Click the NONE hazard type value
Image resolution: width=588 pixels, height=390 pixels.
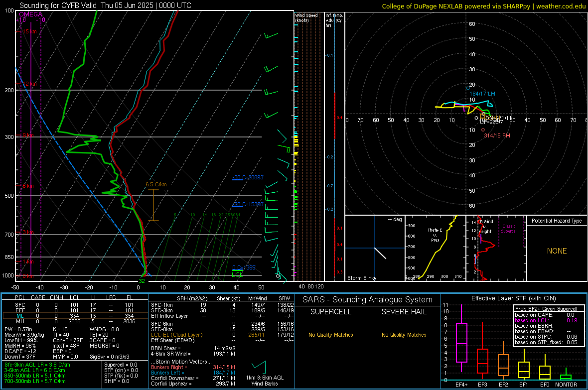557,251
